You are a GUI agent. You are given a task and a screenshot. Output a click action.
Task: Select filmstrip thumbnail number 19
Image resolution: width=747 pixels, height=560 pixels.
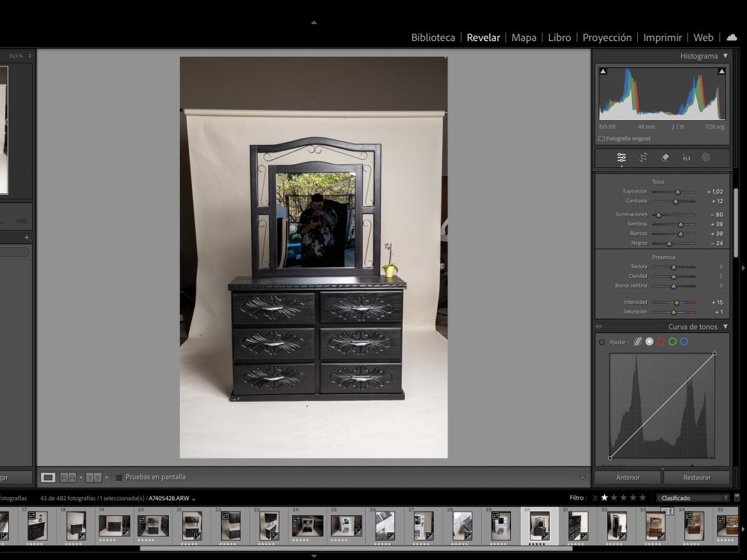tap(114, 526)
